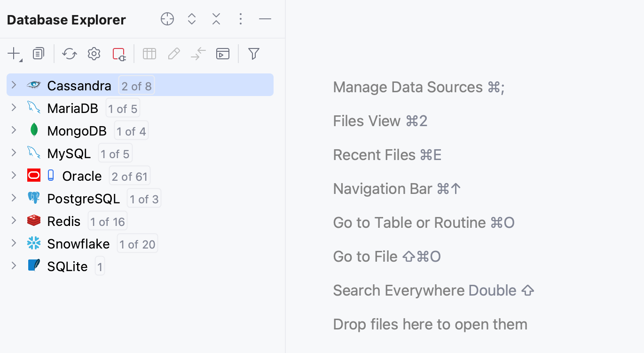Expand the MySQL node chevron

14,153
